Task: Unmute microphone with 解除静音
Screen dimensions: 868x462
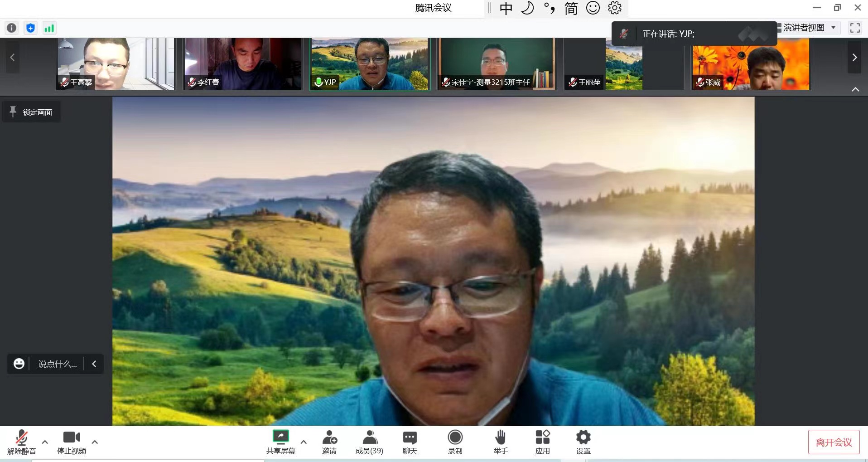Action: click(x=21, y=442)
